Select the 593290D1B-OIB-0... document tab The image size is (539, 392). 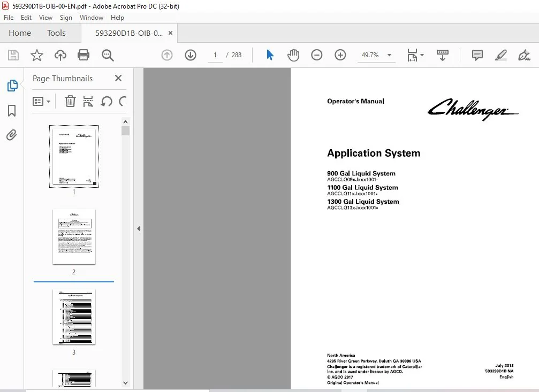(129, 33)
